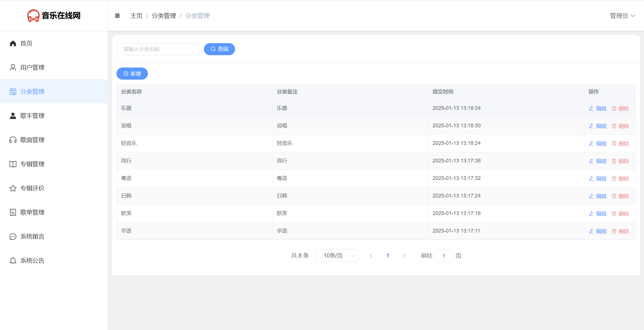Click the book icon for 专辑管理

click(13, 164)
